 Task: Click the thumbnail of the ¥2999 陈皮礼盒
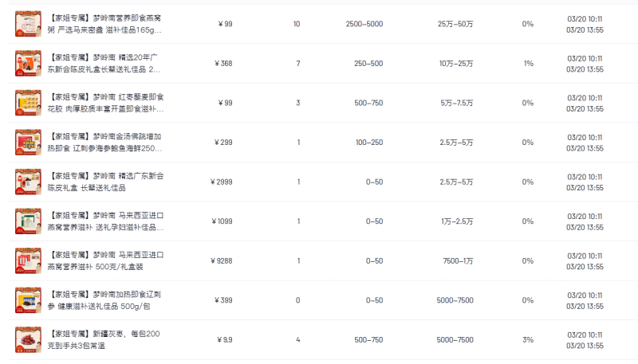[28, 182]
